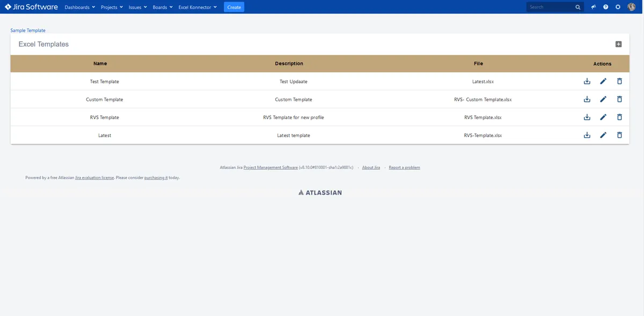Image resolution: width=644 pixels, height=316 pixels.
Task: Download the Latest template file
Action: point(587,135)
